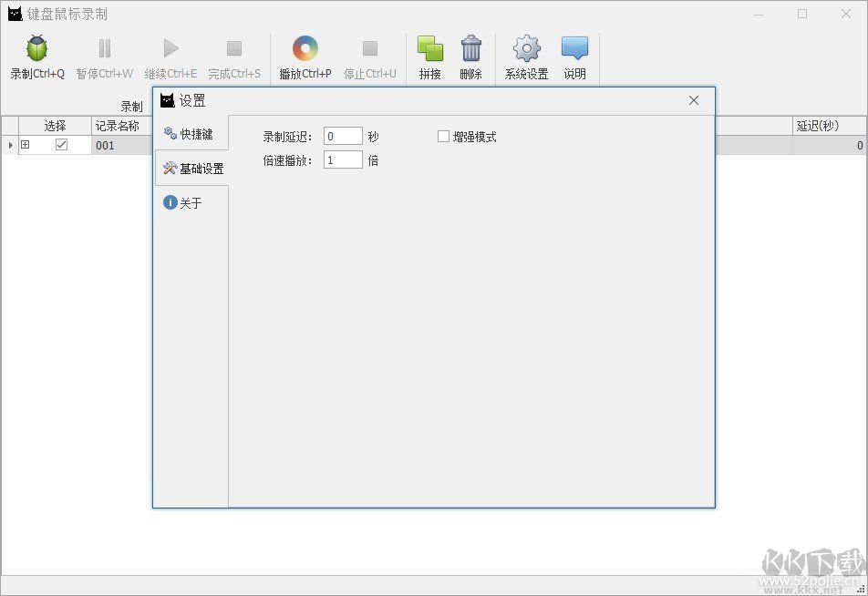Click the 倍速播放 input field
Viewport: 868px width, 596px height.
click(342, 159)
